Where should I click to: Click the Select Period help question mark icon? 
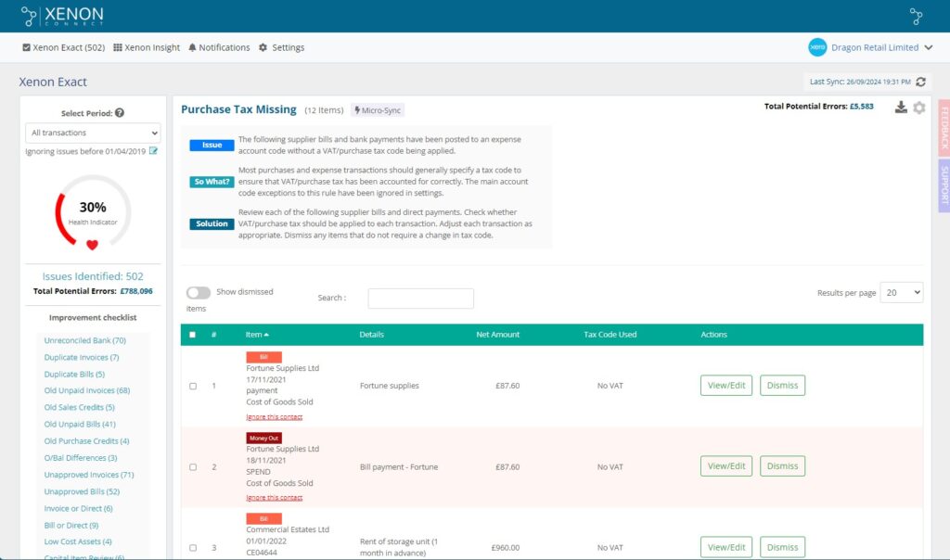(120, 112)
